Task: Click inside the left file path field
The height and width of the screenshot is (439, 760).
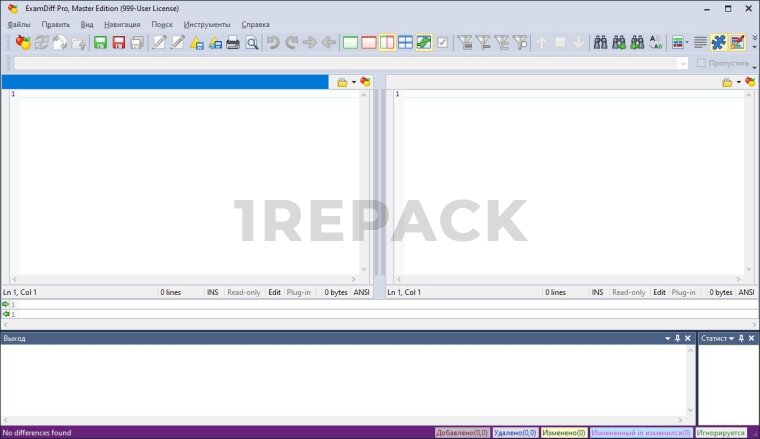Action: coord(165,82)
